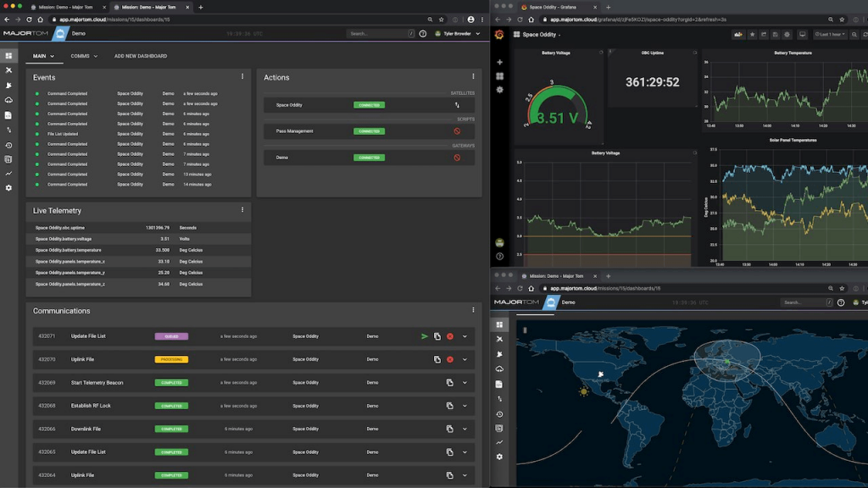Cancel queued command 432071 with the red X

450,336
